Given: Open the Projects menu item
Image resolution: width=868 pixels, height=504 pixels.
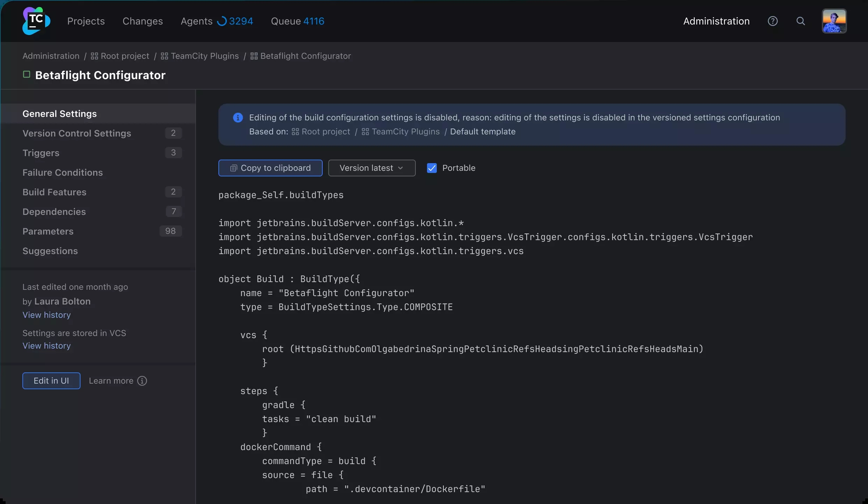Looking at the screenshot, I should click(86, 21).
